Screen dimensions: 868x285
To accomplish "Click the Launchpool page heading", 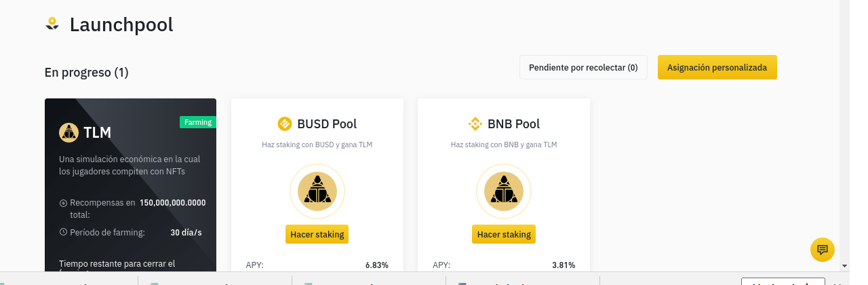I will (121, 25).
